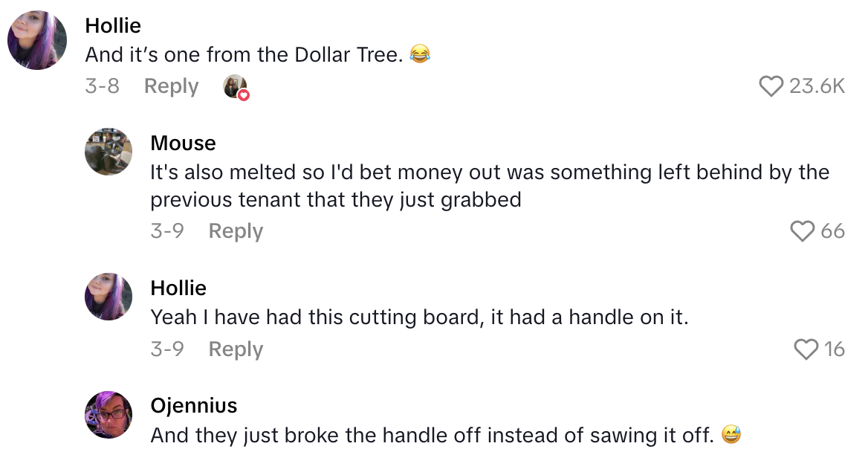Viewport: 868px width, 452px height.
Task: Click the 66 like count on Mouse's comment
Action: (x=832, y=231)
